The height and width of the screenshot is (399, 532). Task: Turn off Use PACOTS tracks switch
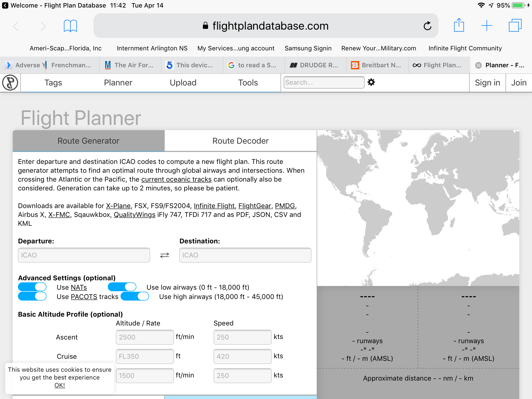(x=32, y=296)
